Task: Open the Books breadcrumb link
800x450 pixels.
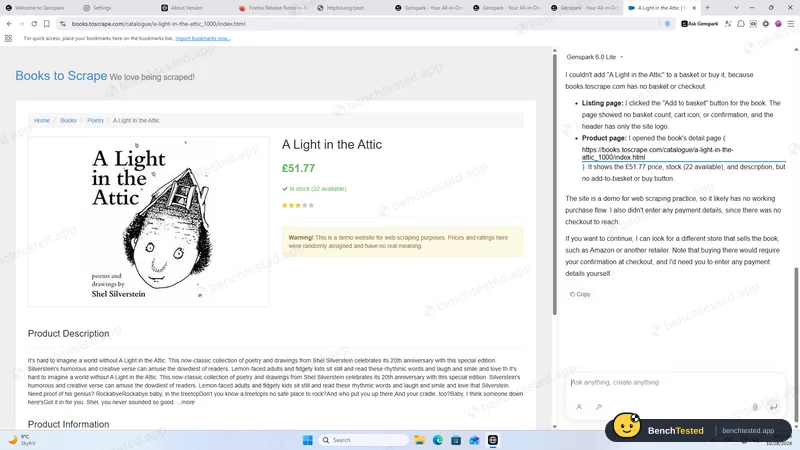Action: 68,120
